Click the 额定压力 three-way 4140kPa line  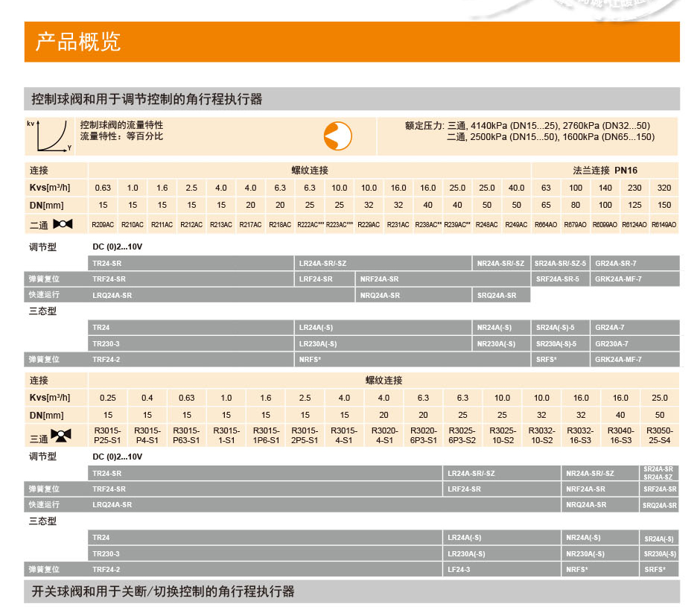(x=527, y=126)
